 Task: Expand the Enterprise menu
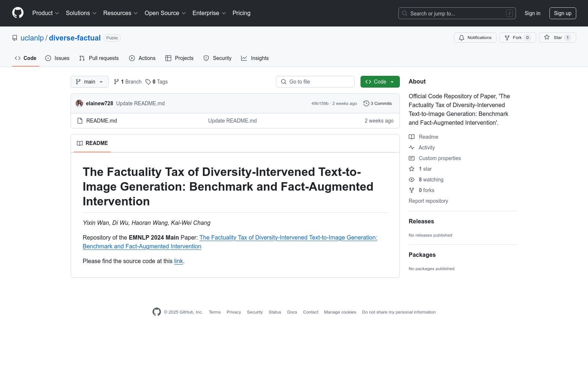pos(209,13)
